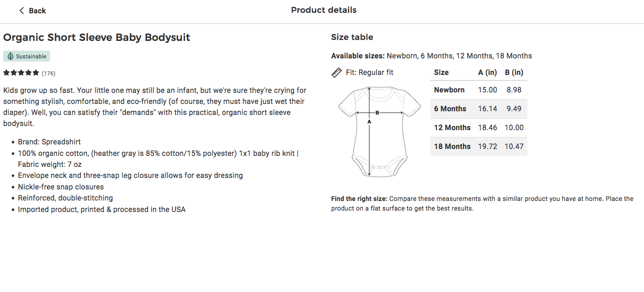Select the first star in the rating
Image resolution: width=644 pixels, height=292 pixels.
pyautogui.click(x=6, y=73)
